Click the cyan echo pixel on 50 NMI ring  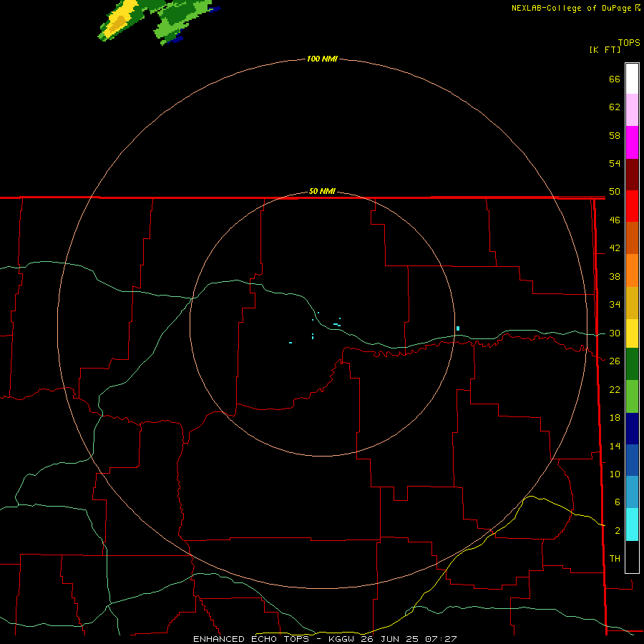point(458,328)
